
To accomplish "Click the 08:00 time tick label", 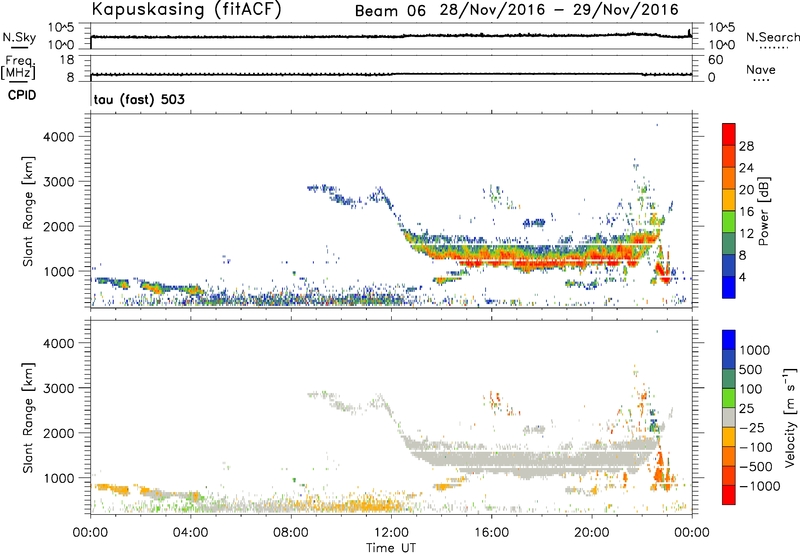I will [291, 533].
